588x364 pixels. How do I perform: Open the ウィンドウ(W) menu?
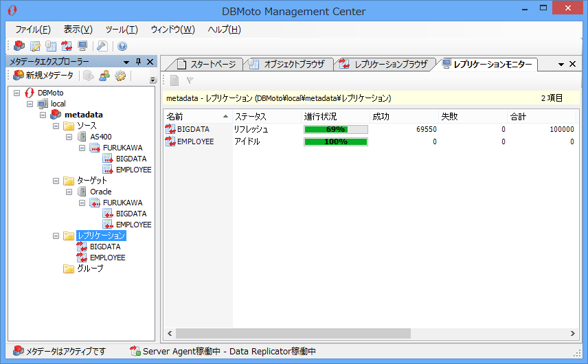(172, 30)
